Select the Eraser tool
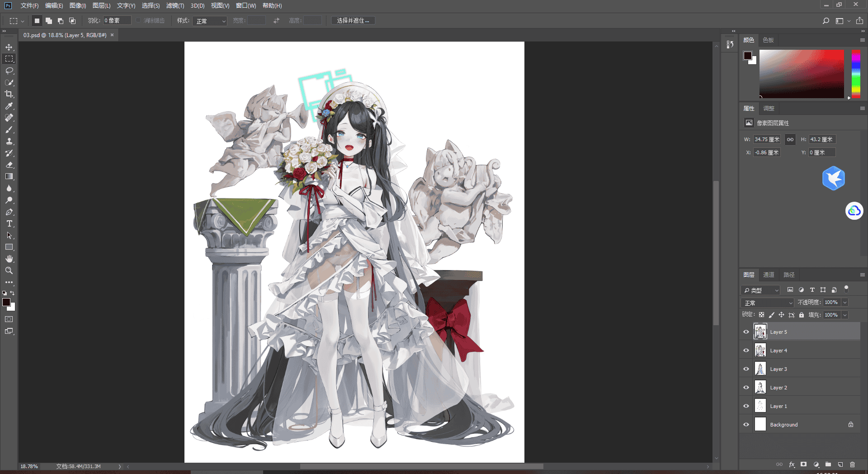 tap(9, 165)
